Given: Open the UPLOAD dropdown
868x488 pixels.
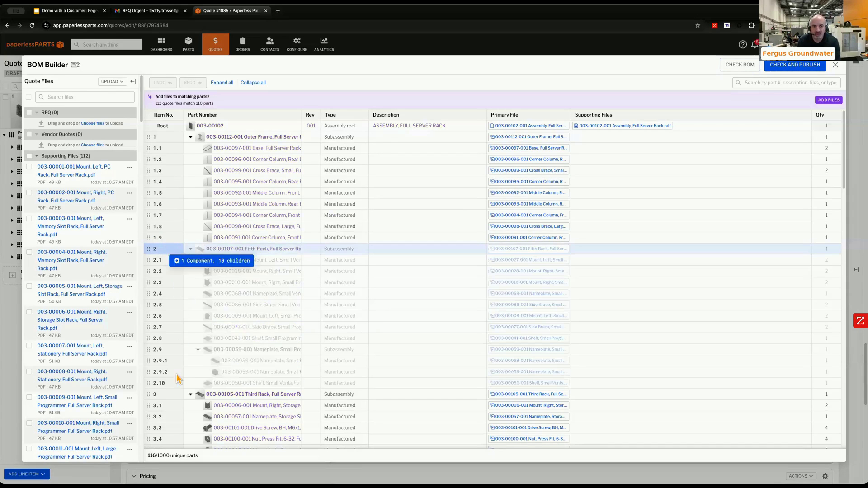Looking at the screenshot, I should coord(112,81).
